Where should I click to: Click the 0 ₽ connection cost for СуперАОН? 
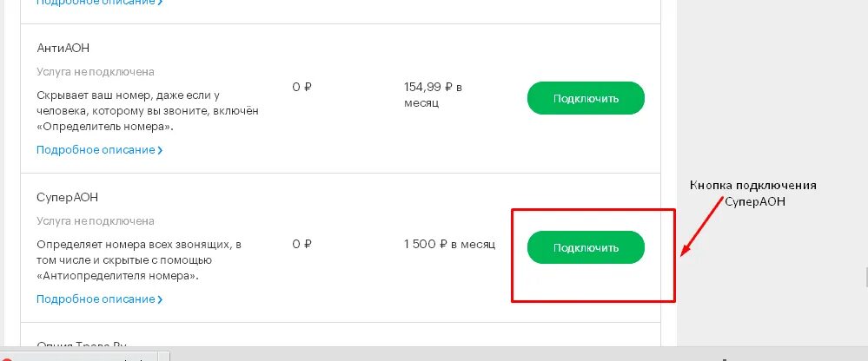click(301, 244)
